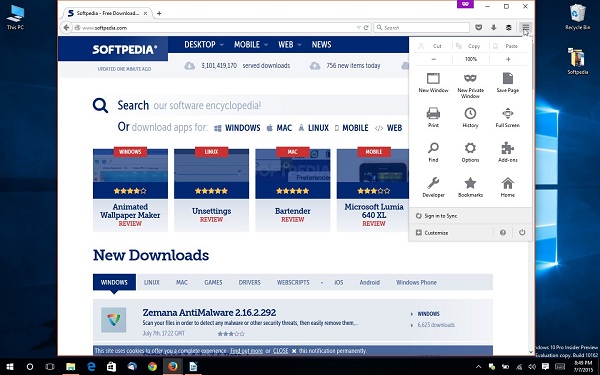Image resolution: width=600 pixels, height=375 pixels.
Task: Enter Full Screen from the menu
Action: [508, 113]
